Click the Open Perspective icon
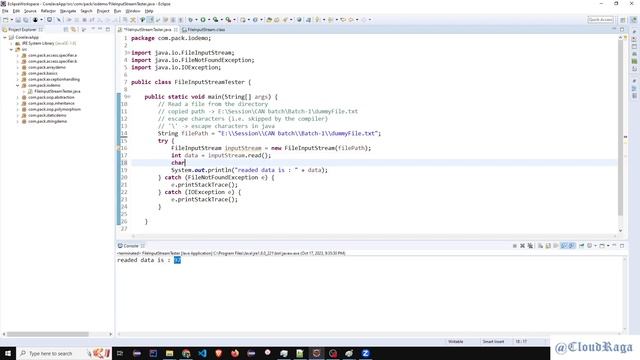This screenshot has height=360, width=640. (623, 20)
